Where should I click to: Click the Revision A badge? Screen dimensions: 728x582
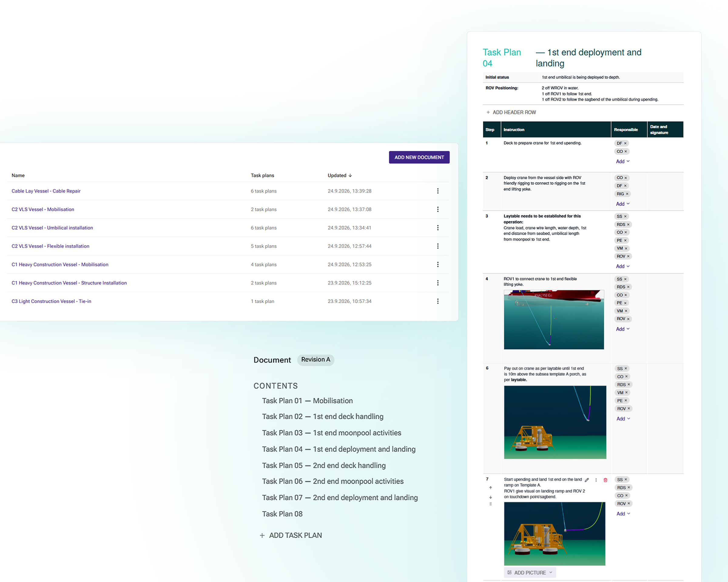click(x=316, y=360)
